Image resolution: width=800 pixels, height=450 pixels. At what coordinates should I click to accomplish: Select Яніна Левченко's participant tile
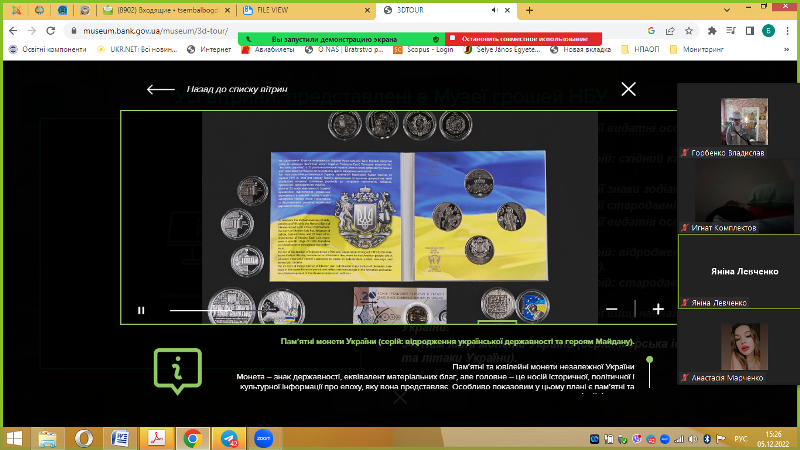[738, 271]
